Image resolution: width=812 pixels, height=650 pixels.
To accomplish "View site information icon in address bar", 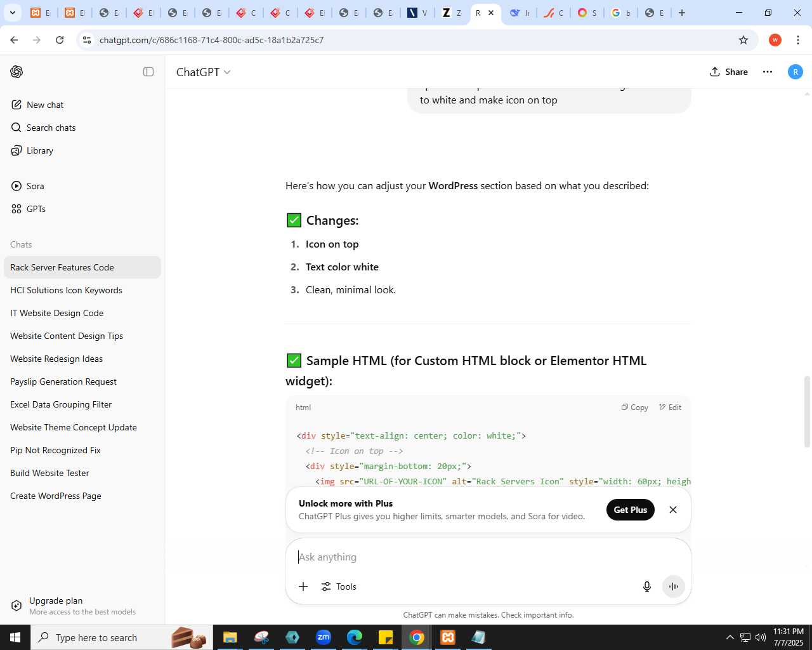I will [87, 40].
